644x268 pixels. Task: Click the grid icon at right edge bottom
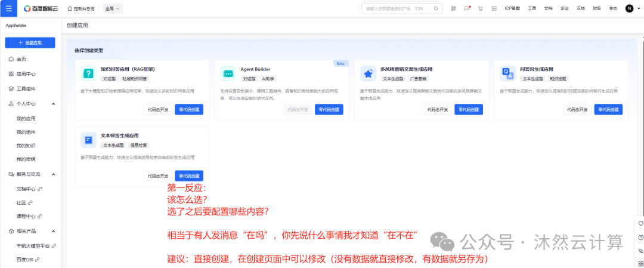640,263
